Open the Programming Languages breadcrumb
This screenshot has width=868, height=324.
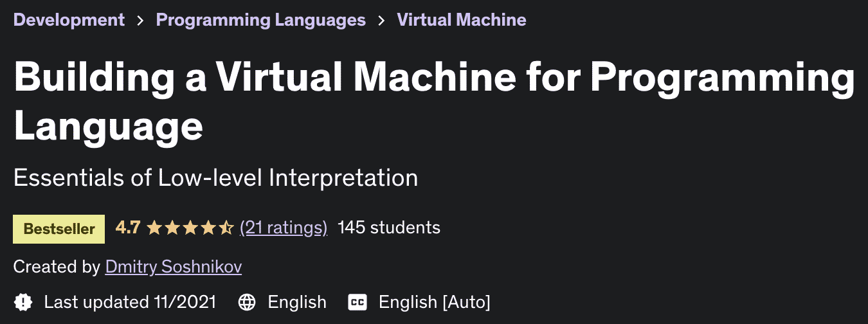click(x=260, y=20)
